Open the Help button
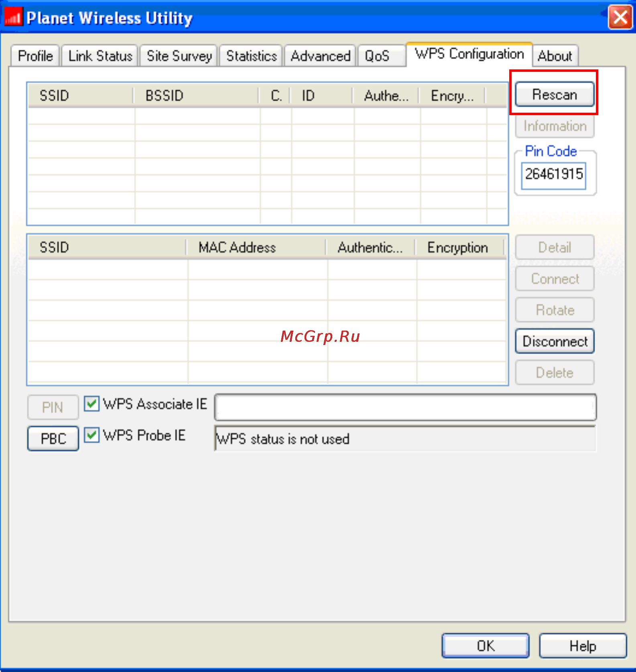 pos(583,646)
